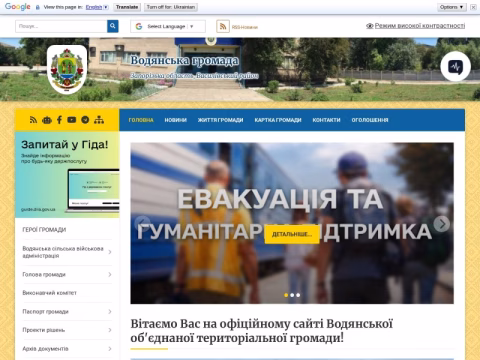Viewport: 480px width, 360px height.
Task: Click the orange RSS feed icon in header
Action: click(223, 26)
